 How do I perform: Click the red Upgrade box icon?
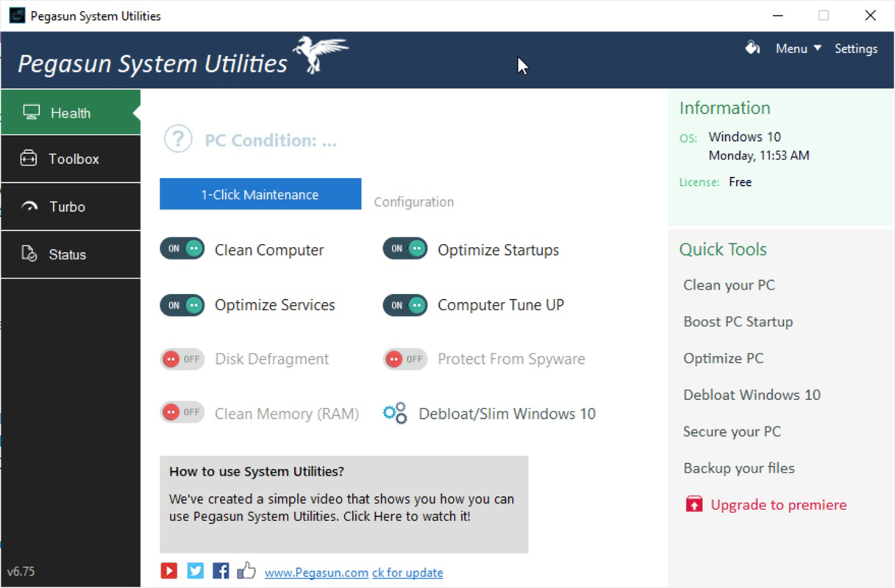693,504
